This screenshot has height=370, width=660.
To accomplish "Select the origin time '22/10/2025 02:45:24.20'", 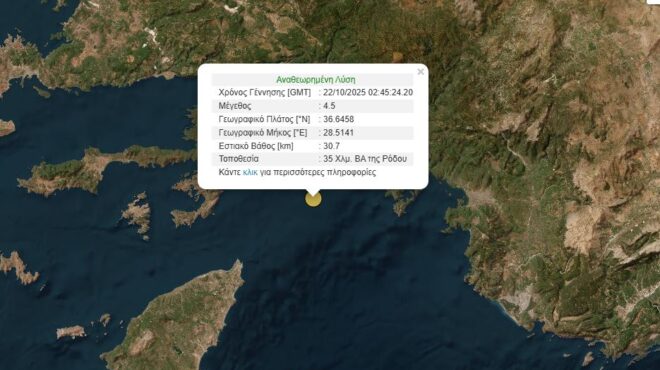I will 368,93.
